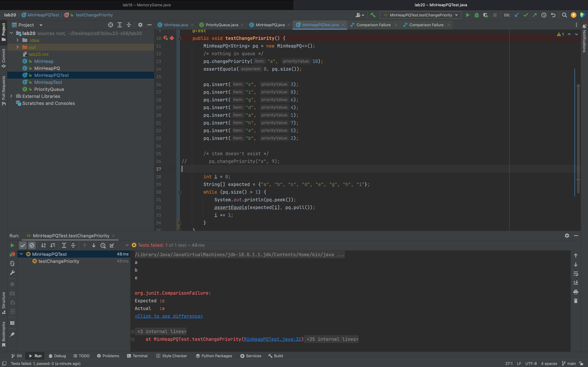The width and height of the screenshot is (588, 367).
Task: Follow the MinHeapPQTest.java:32 stack trace link
Action: click(272, 339)
